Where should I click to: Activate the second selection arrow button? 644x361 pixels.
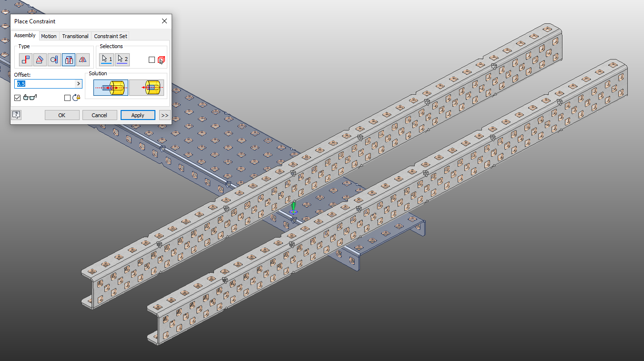point(122,60)
